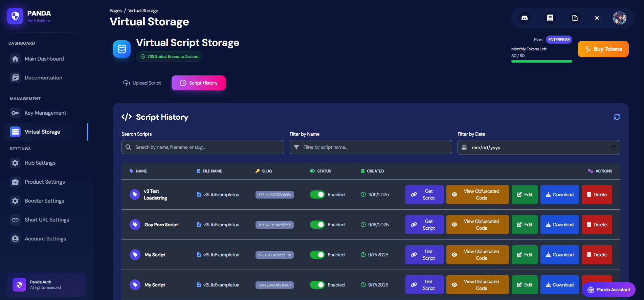Edit the v3 Test Loadstring script
644x300 pixels.
pyautogui.click(x=525, y=194)
